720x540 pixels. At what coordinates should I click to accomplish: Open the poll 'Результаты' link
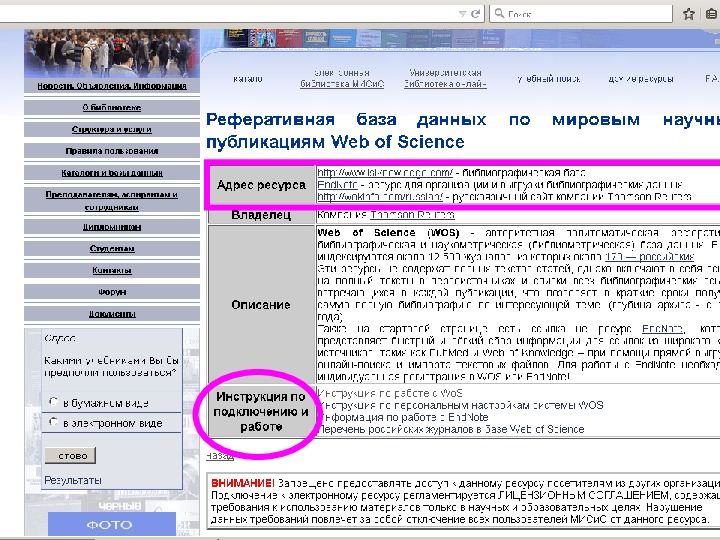pos(73,480)
